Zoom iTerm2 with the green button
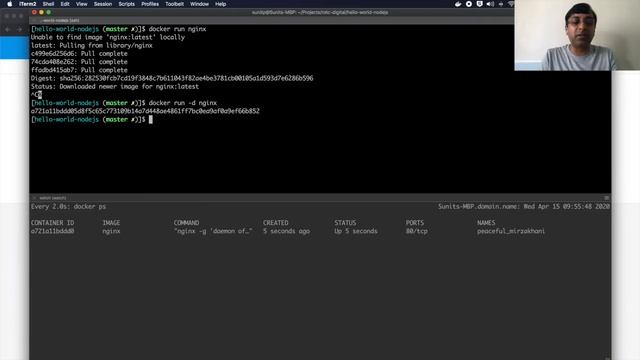Viewport: 640px width, 360px height. click(49, 12)
